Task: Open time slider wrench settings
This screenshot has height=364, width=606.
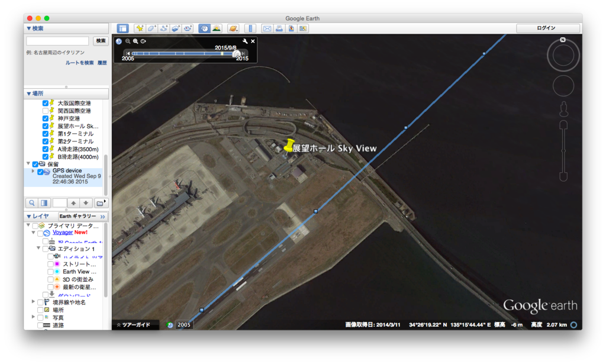Action: tap(245, 41)
